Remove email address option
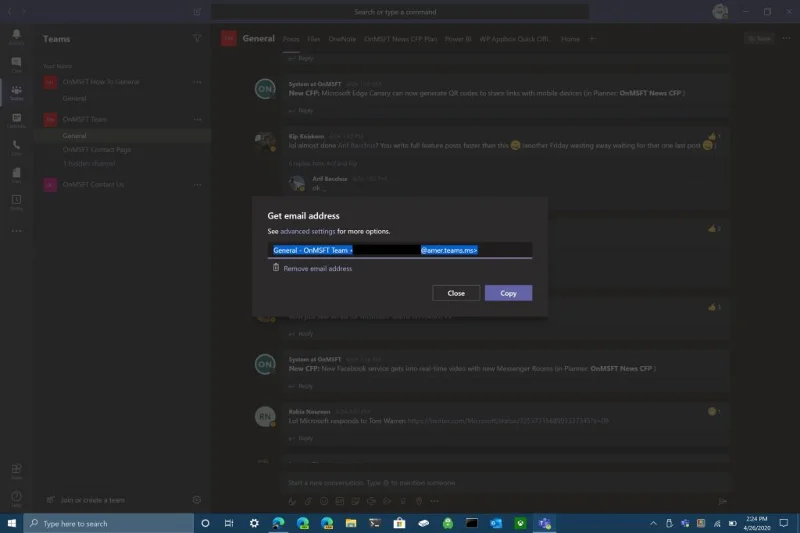The height and width of the screenshot is (533, 800). coord(312,268)
